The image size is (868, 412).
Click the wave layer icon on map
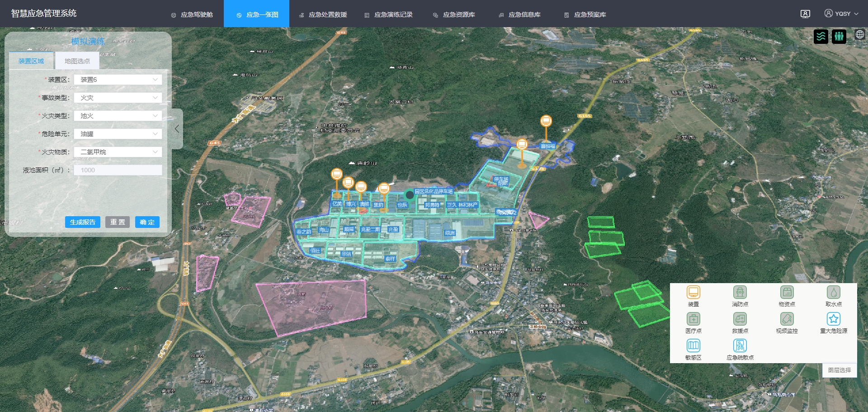[x=821, y=36]
